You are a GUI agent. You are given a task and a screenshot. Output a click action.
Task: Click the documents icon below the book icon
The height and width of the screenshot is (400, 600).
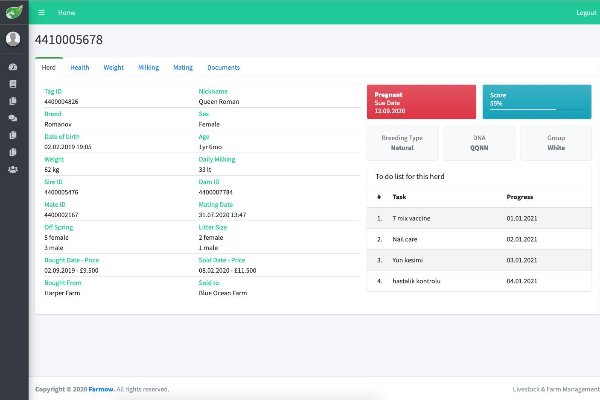click(x=13, y=101)
